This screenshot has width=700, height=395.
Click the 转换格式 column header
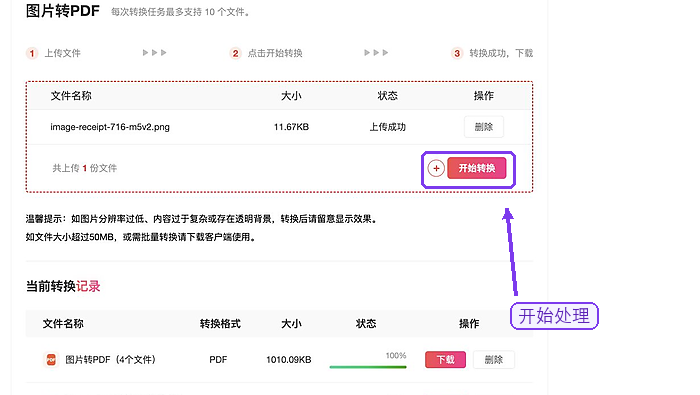(x=220, y=324)
